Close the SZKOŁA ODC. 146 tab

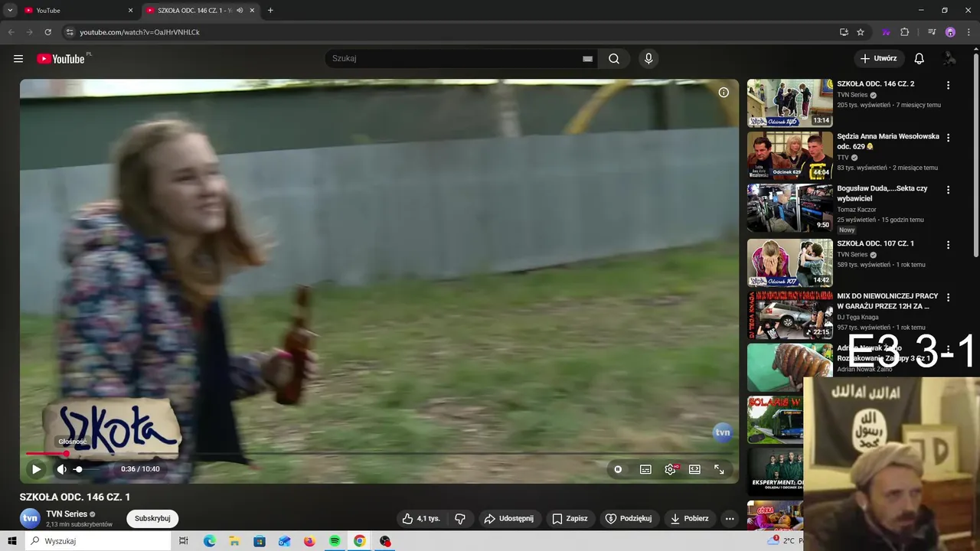click(x=252, y=11)
